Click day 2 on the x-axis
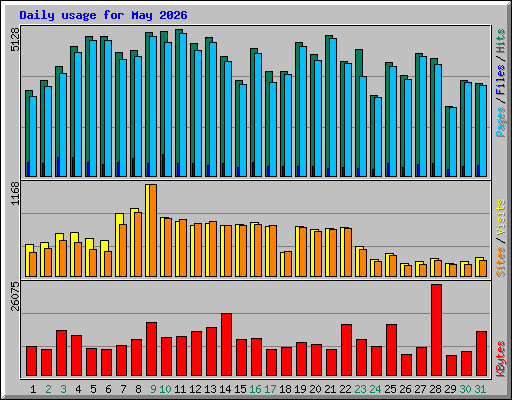Viewport: 512px width, 400px height. (48, 389)
